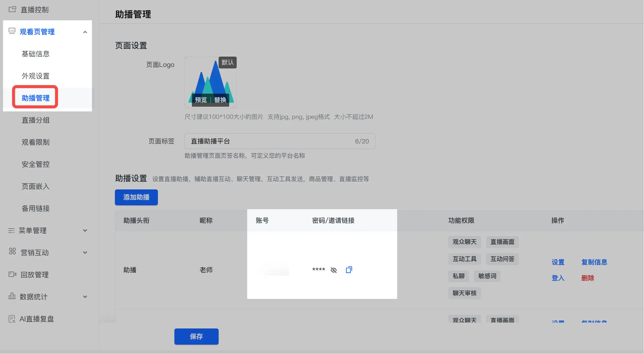
Task: Click 设置 link in 老师 row
Action: click(558, 262)
